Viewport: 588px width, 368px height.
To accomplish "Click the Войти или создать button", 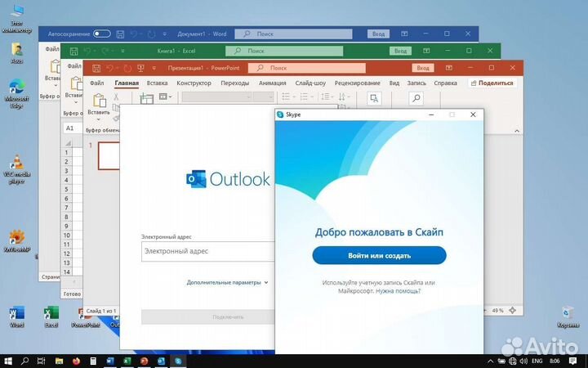I will (x=379, y=255).
